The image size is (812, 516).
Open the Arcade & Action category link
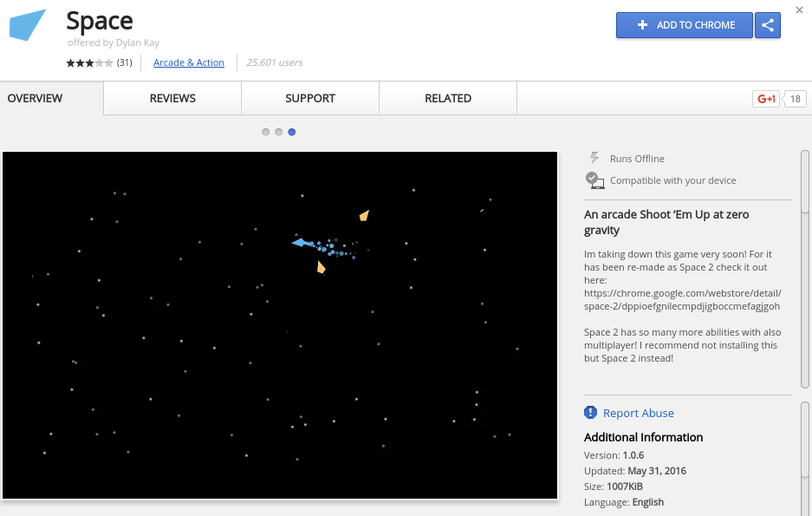click(x=189, y=62)
